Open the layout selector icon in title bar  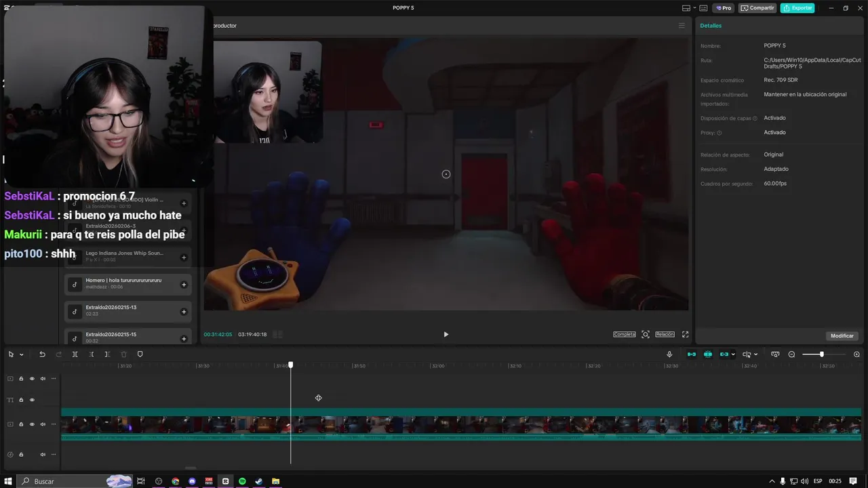[686, 8]
